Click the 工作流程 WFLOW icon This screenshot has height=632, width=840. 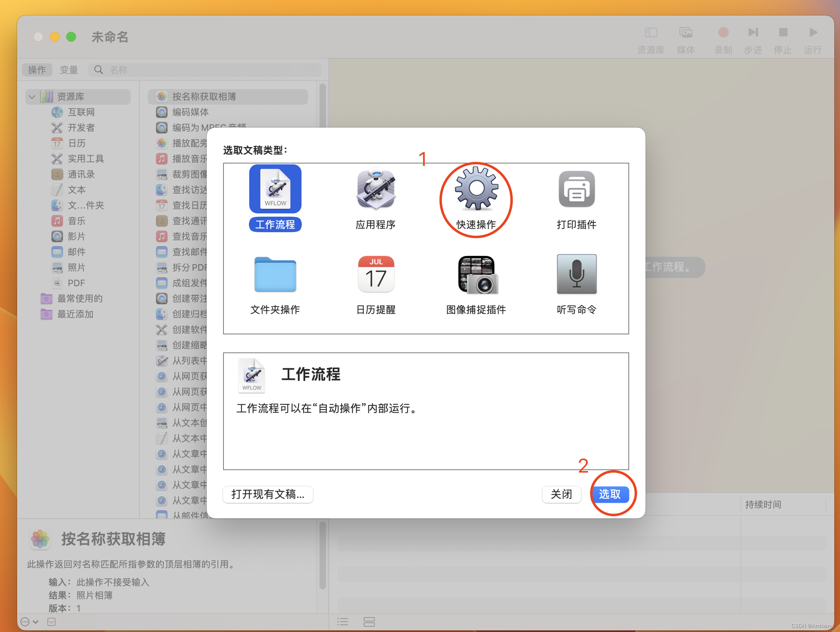pos(275,189)
